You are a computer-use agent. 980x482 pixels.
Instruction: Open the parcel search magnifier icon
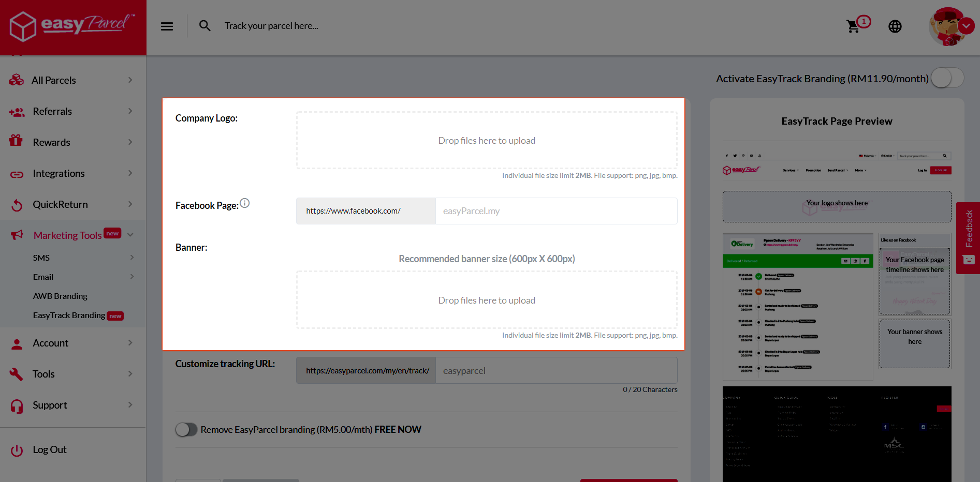coord(205,25)
